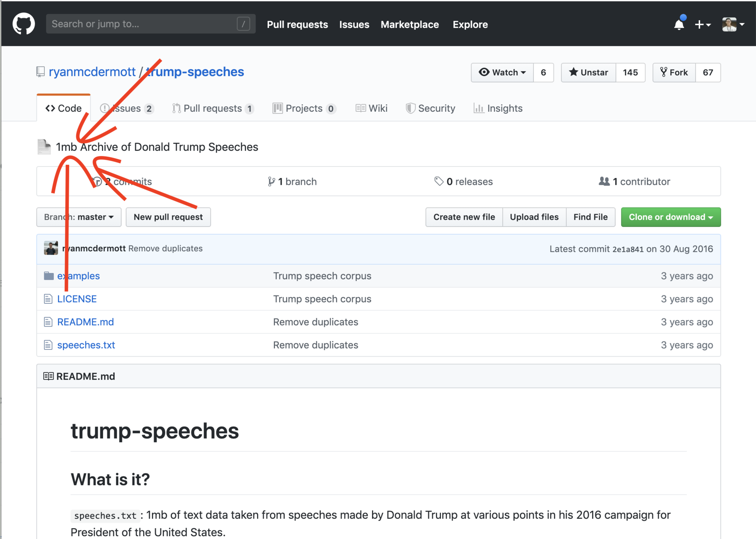
Task: View the 0 releases link
Action: pyautogui.click(x=464, y=182)
